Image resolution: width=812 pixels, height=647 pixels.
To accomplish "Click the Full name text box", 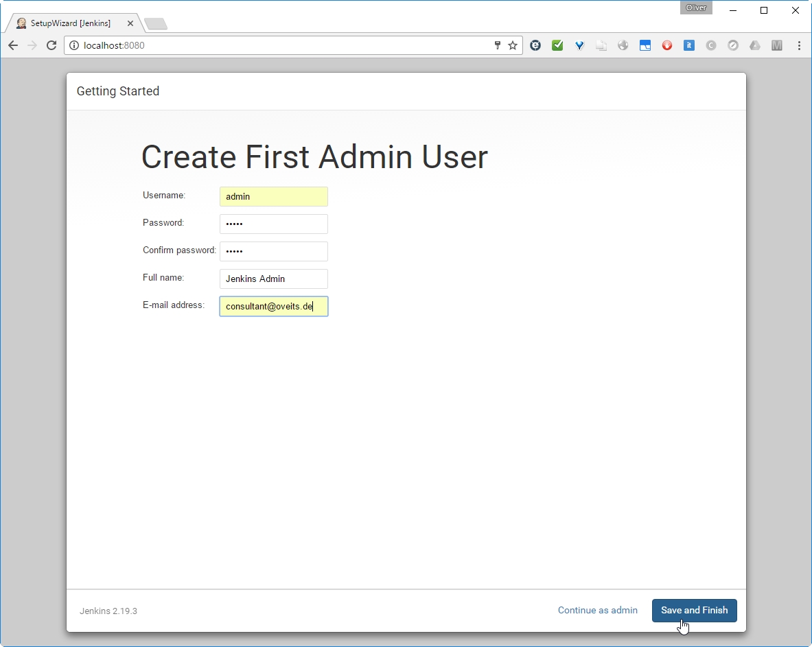I will click(x=273, y=279).
